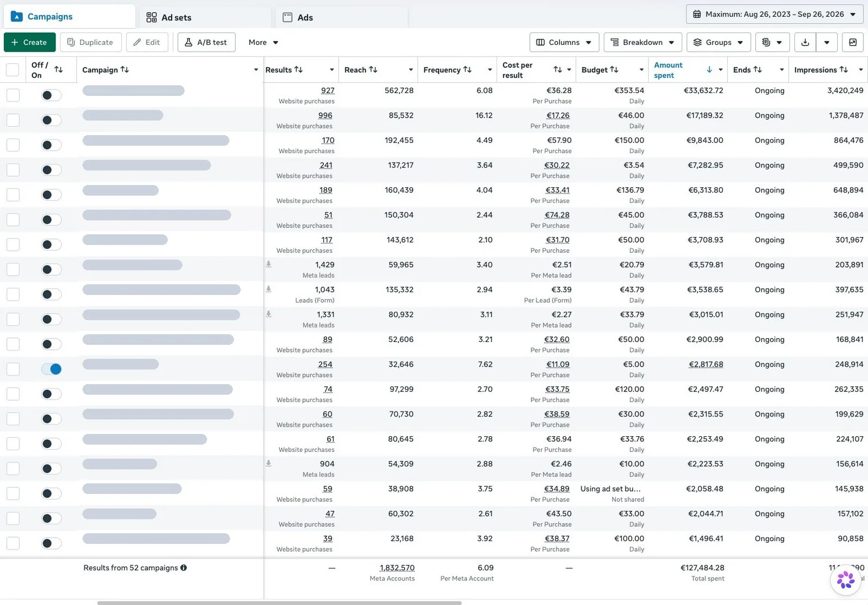Switch to the Ad sets tab
868x605 pixels.
tap(205, 17)
